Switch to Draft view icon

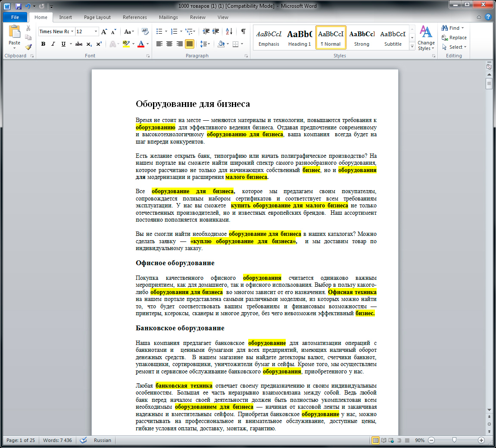point(407,440)
